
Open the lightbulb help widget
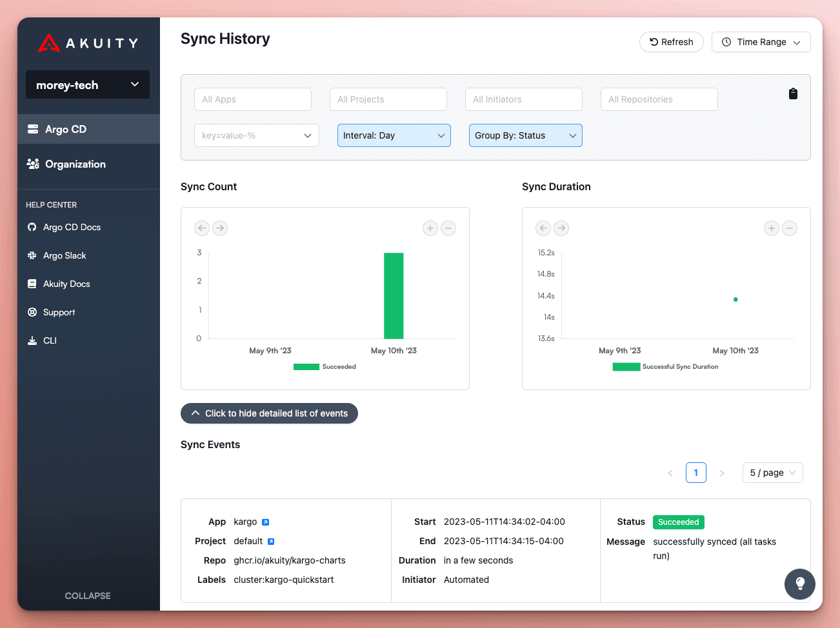[x=800, y=584]
